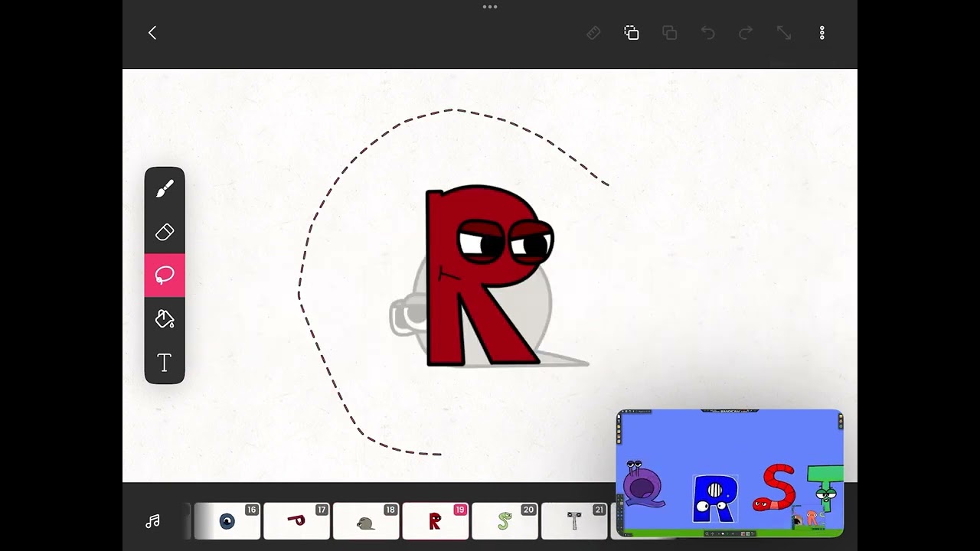
Task: Undo the last action
Action: pyautogui.click(x=708, y=33)
